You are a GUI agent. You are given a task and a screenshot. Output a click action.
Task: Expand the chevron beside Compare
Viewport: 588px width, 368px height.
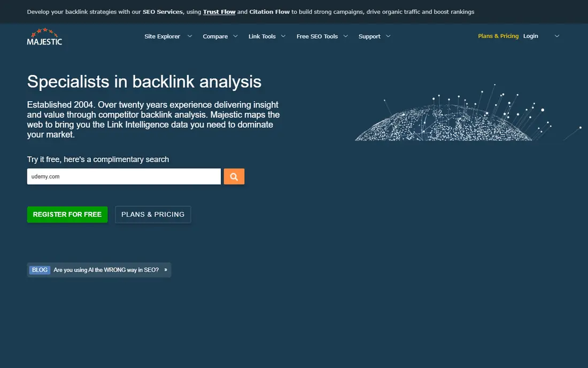(x=236, y=36)
